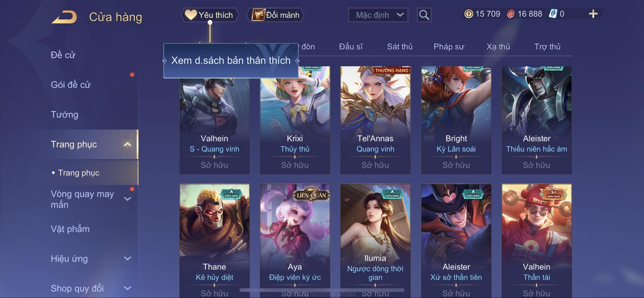Click the red ruby currency icon
The height and width of the screenshot is (298, 644).
pos(511,14)
